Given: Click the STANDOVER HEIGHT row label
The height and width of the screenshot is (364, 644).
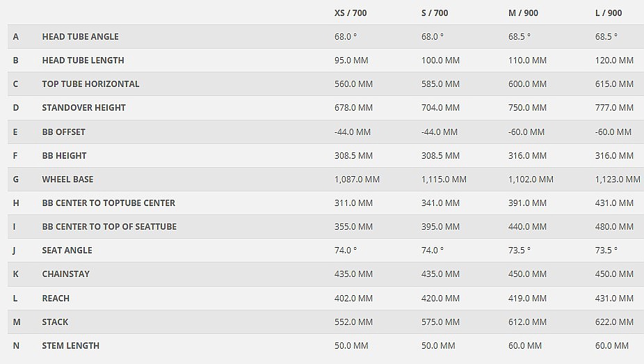Looking at the screenshot, I should click(83, 107).
